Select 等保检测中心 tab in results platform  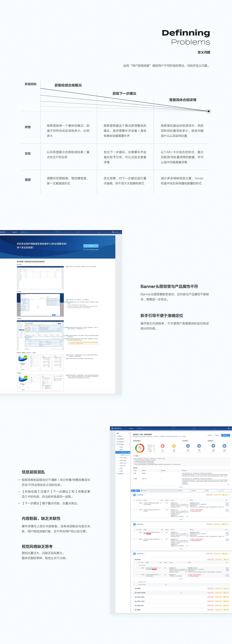(132, 428)
